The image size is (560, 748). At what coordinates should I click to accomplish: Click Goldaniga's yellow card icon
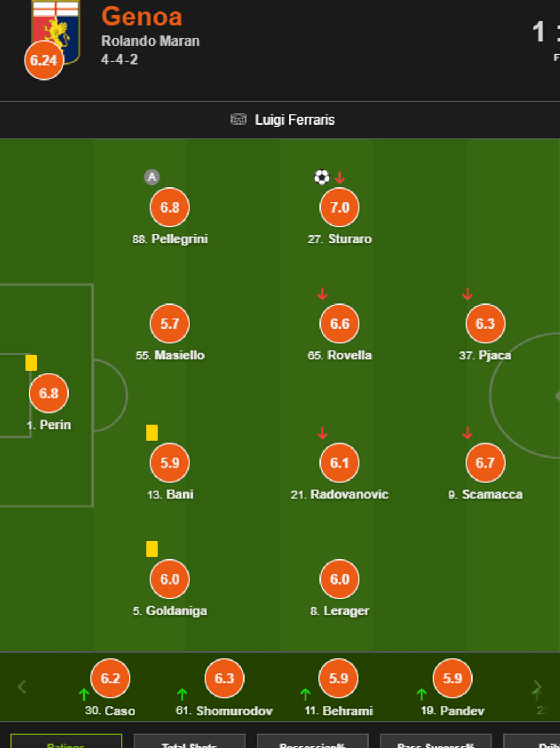151,549
